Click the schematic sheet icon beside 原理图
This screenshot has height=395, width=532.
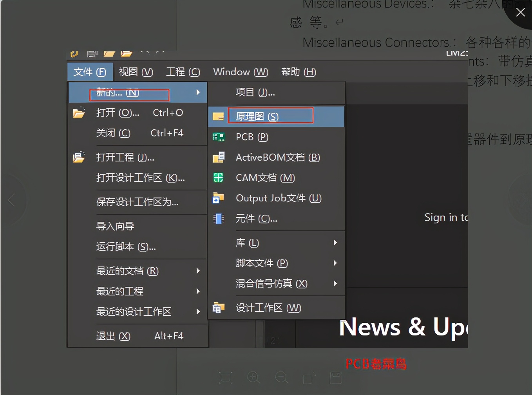[x=218, y=116]
